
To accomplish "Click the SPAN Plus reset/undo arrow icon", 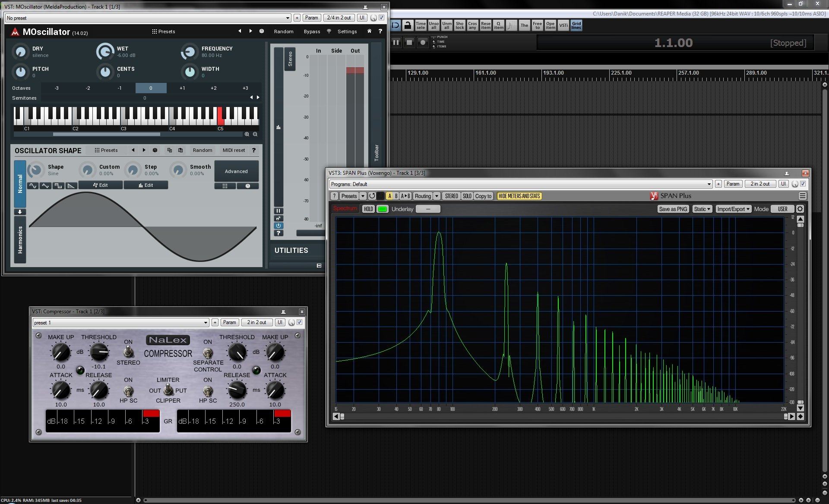I will click(x=372, y=196).
